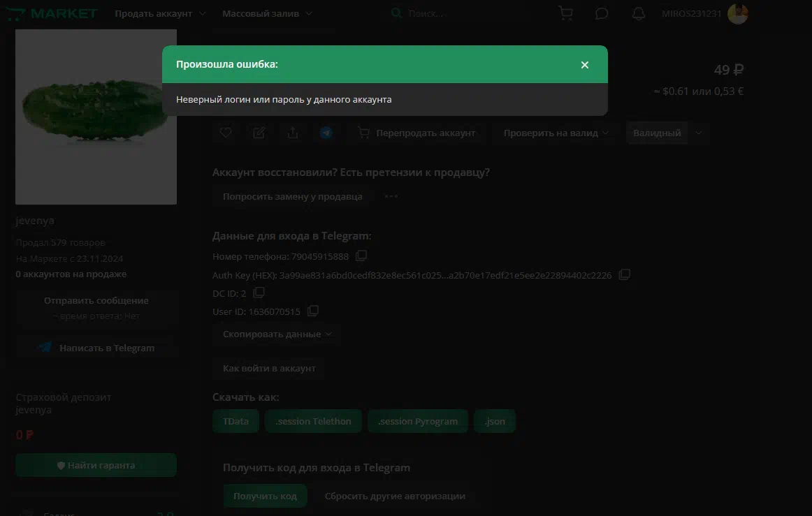This screenshot has height=516, width=812.
Task: Expand the "Массовый залив" menu
Action: 267,13
